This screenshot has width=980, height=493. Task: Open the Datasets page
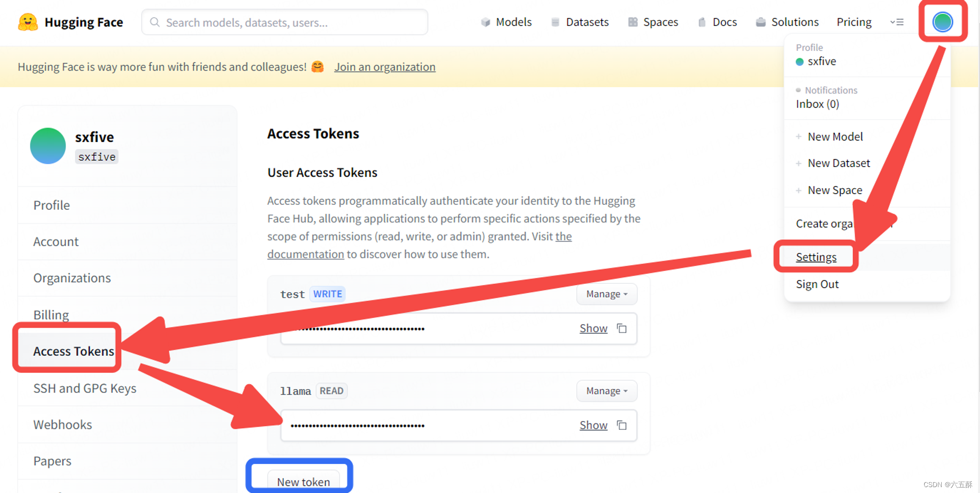587,22
